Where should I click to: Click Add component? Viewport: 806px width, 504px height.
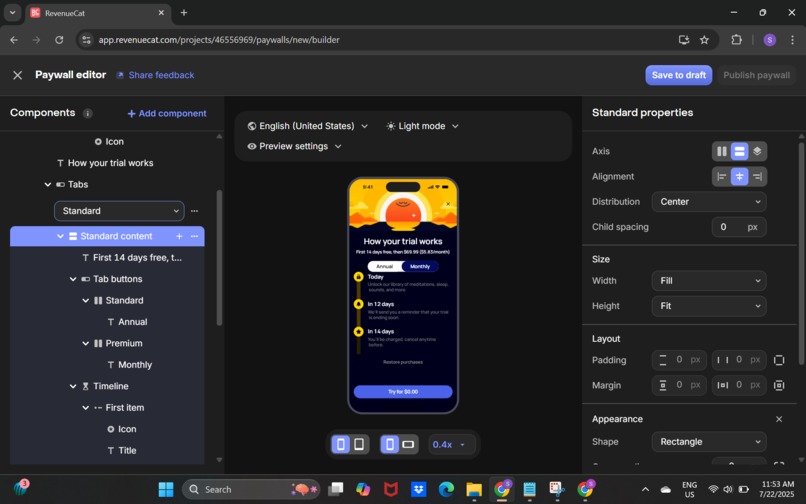(167, 113)
